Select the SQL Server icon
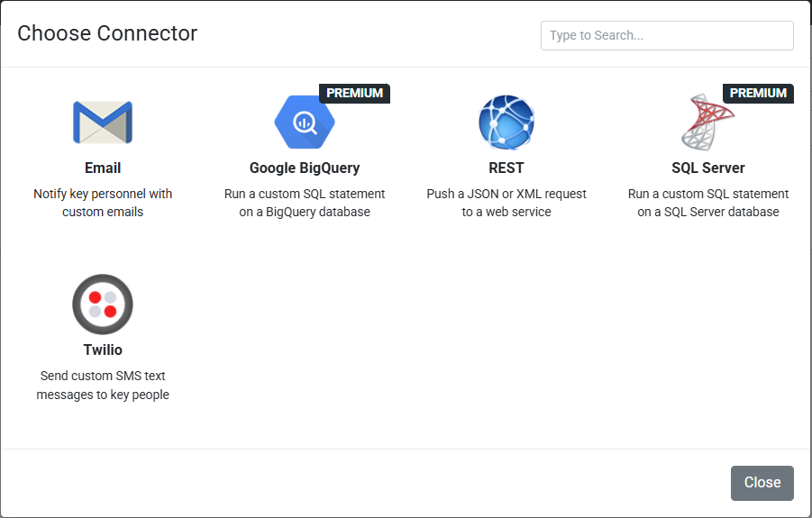Image resolution: width=812 pixels, height=518 pixels. point(707,123)
